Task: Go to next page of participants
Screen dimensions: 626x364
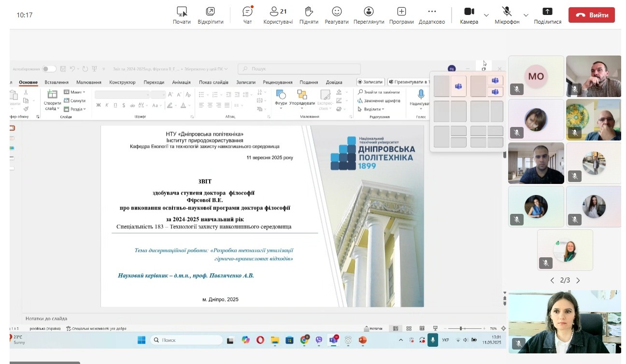Action: tap(578, 280)
